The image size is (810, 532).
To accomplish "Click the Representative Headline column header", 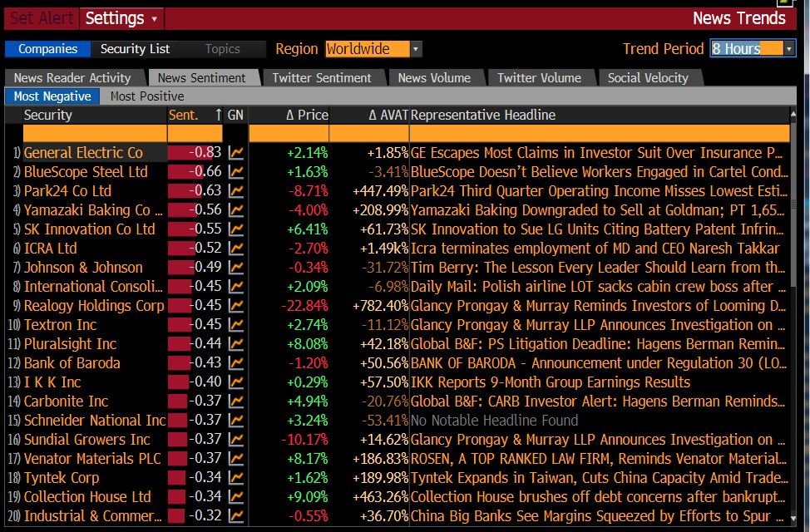I will (x=483, y=116).
